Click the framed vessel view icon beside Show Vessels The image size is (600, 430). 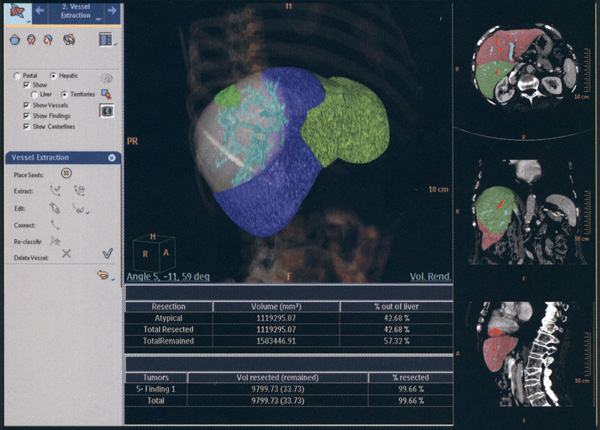coord(106,111)
